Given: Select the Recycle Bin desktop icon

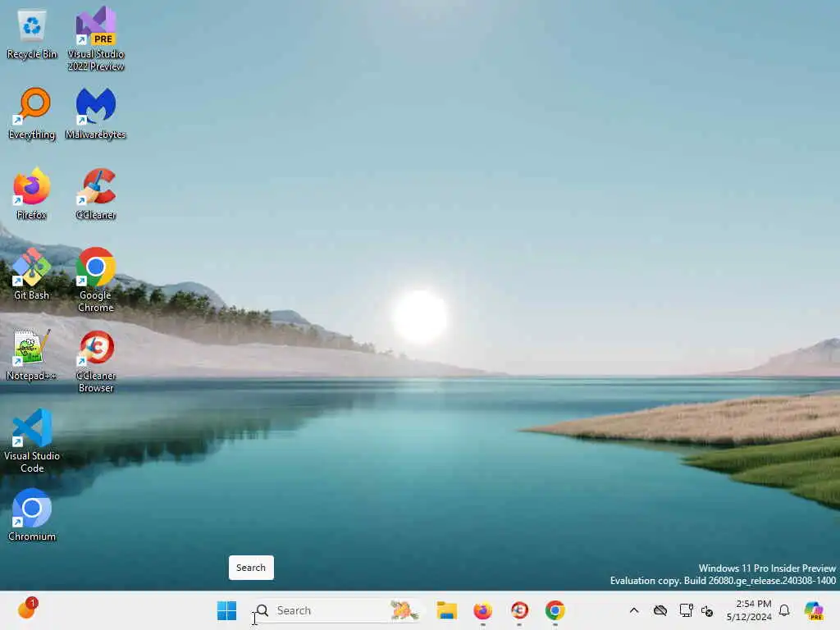Looking at the screenshot, I should [32, 34].
